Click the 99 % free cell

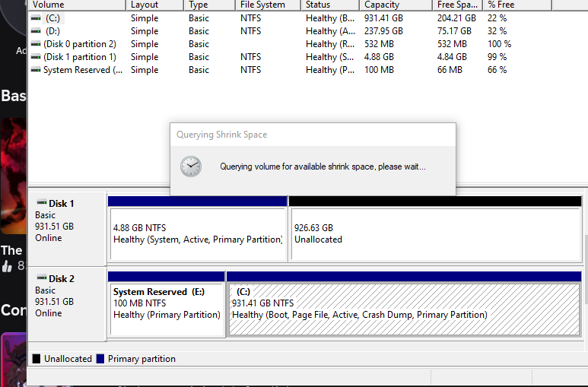(497, 56)
